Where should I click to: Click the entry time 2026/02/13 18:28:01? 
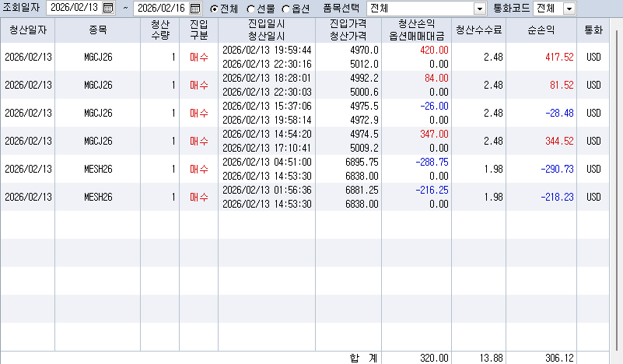(x=267, y=78)
